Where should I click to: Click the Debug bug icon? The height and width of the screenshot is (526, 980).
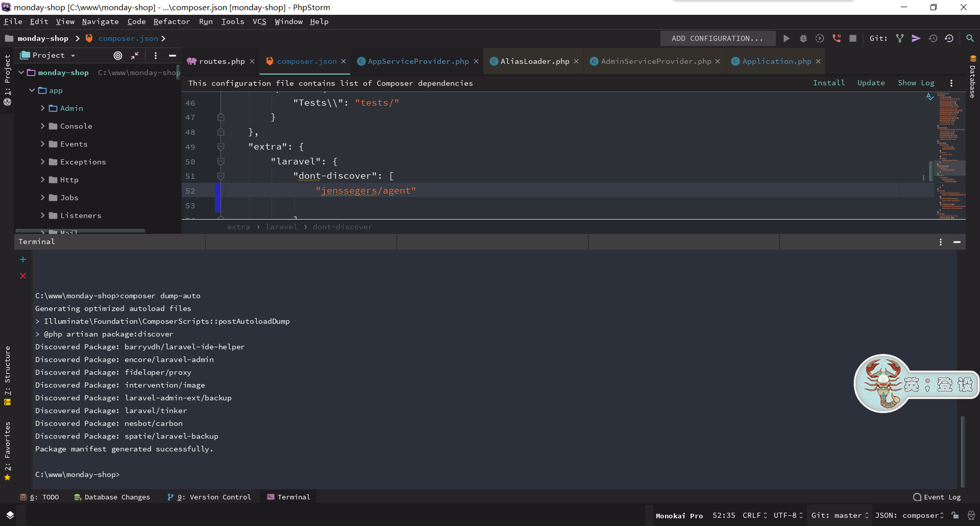point(803,38)
